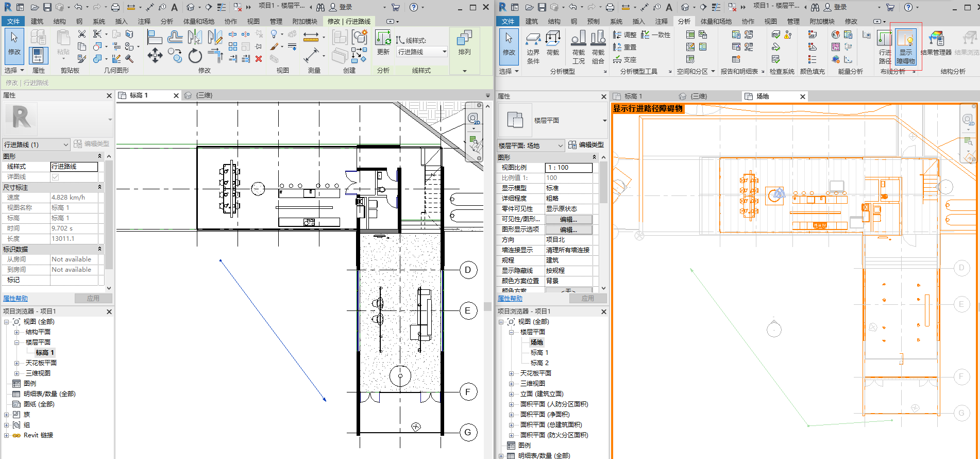Open the 线样式 行进路线 dropdown
The width and height of the screenshot is (980, 459).
422,52
